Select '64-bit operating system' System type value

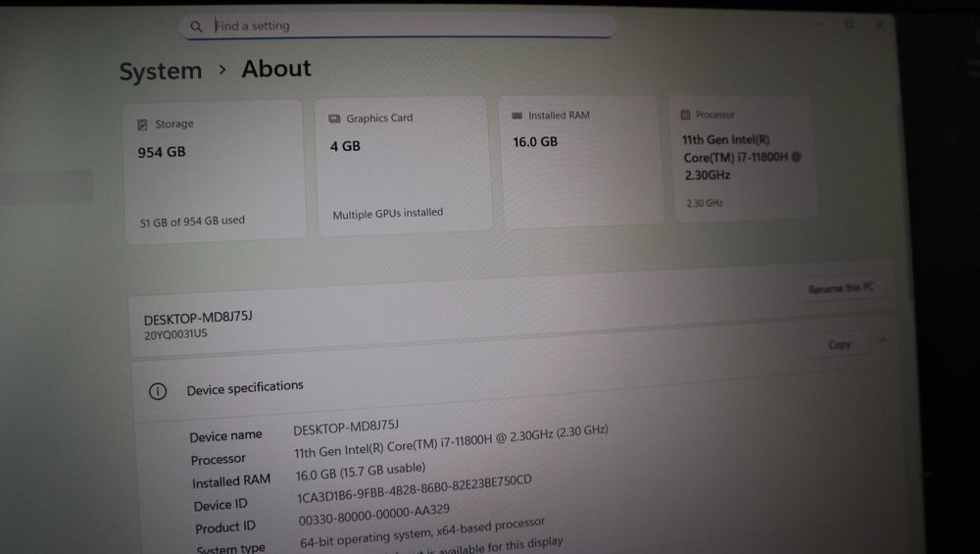pyautogui.click(x=421, y=531)
